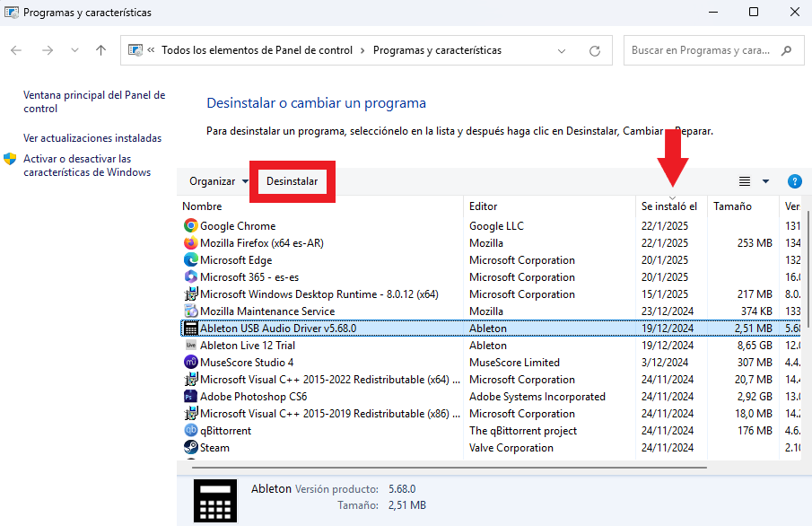Click the change view list icon
This screenshot has width=812, height=526.
(x=744, y=181)
